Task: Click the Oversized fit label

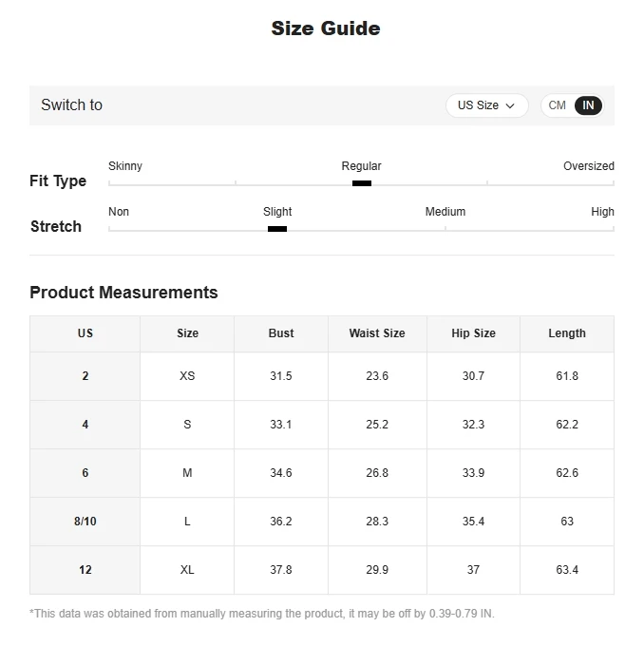Action: (588, 166)
